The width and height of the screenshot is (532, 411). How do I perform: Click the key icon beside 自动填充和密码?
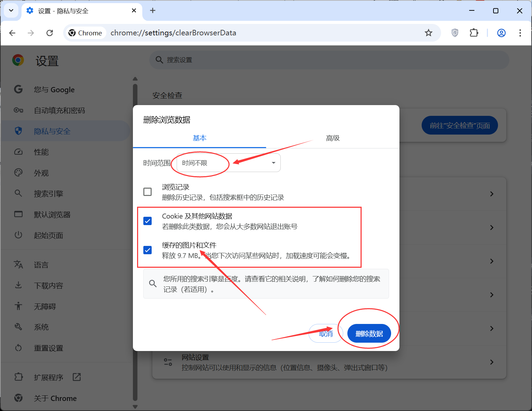18,110
